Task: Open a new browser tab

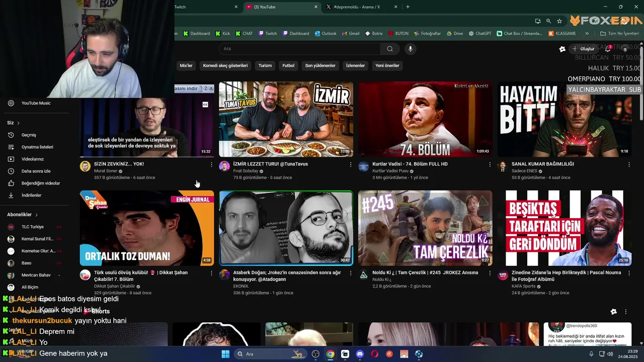Action: [408, 7]
